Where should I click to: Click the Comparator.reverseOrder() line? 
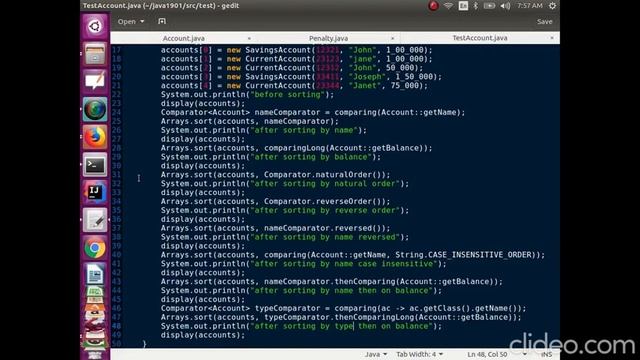(x=275, y=202)
